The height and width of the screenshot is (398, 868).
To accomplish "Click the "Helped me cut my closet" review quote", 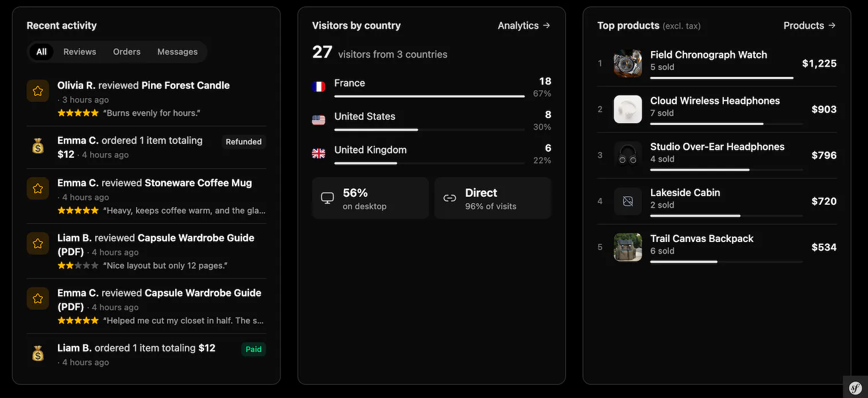I will [184, 321].
